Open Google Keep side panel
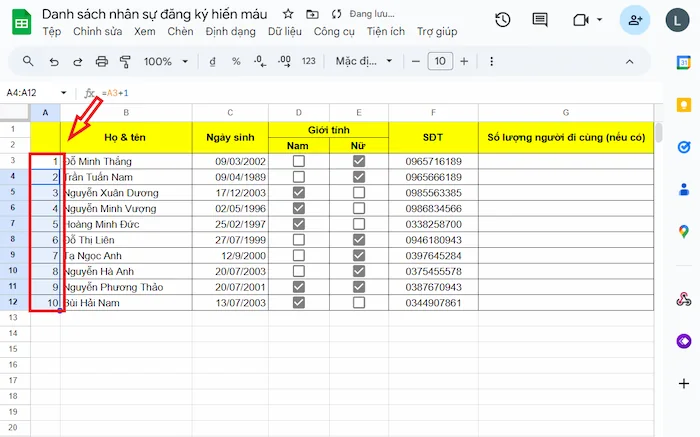Screen dimensions: 700x437 [x=683, y=105]
